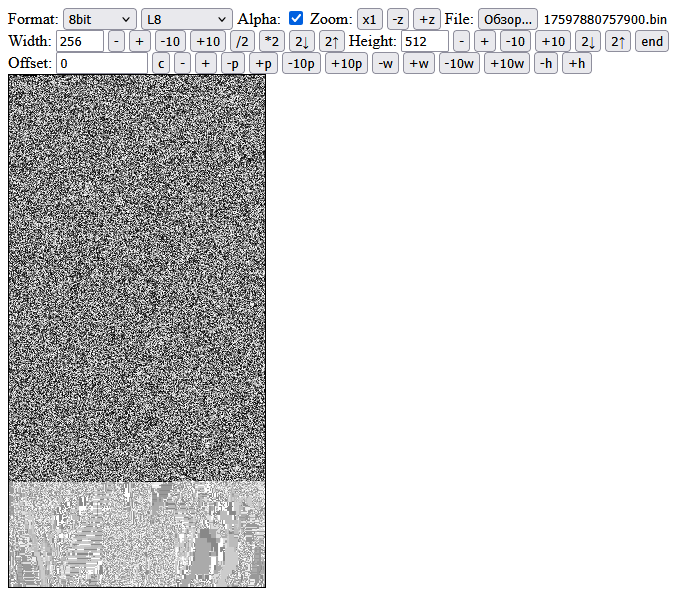Click height 2↓ power-of-two down button
This screenshot has width=692, height=605.
(x=588, y=41)
